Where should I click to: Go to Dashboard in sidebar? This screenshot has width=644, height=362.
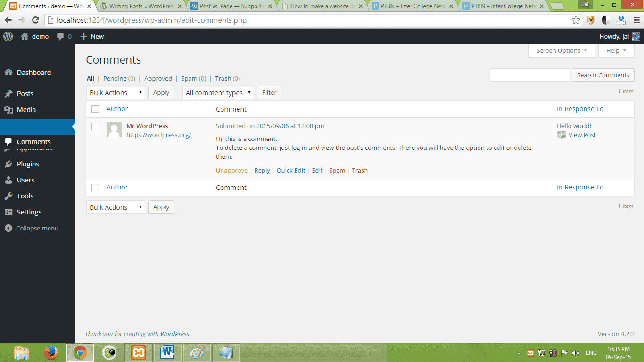34,73
